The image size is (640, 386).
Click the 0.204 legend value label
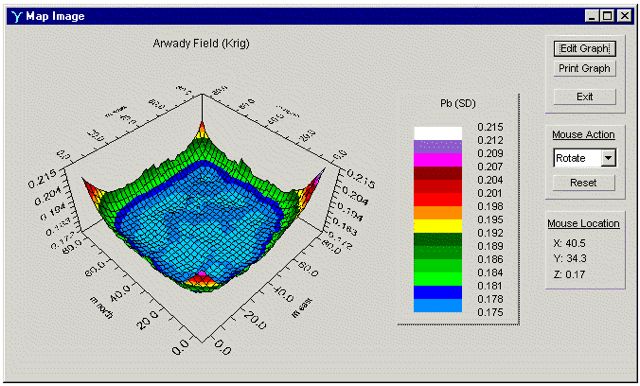pyautogui.click(x=490, y=180)
